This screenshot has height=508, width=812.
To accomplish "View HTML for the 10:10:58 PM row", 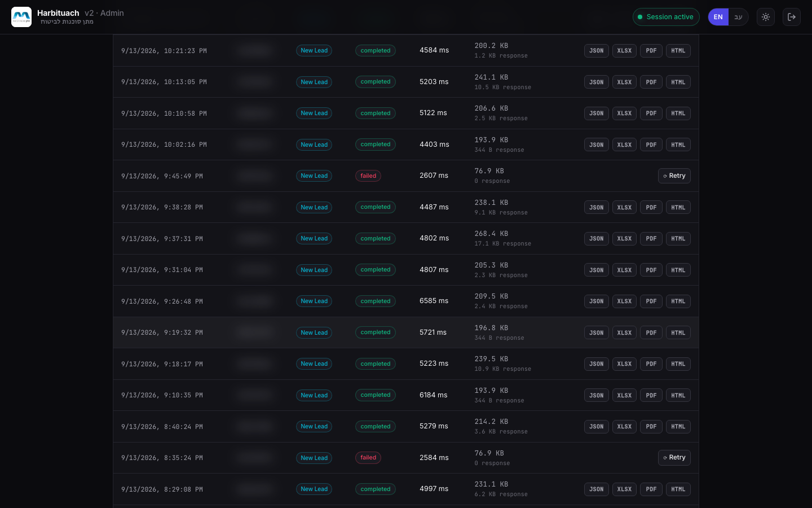I will click(x=678, y=113).
